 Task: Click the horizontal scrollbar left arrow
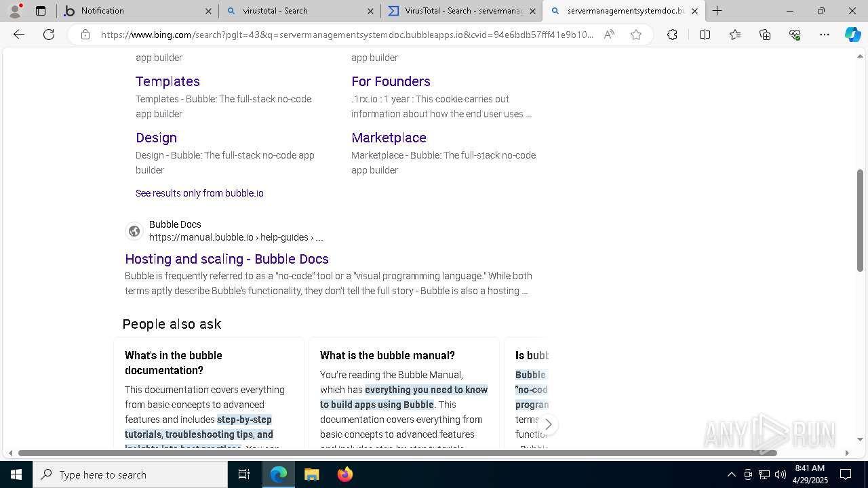tap(10, 453)
